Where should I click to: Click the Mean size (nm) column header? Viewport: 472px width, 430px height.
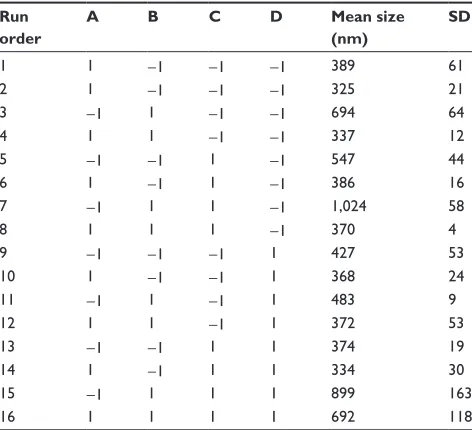pos(368,28)
